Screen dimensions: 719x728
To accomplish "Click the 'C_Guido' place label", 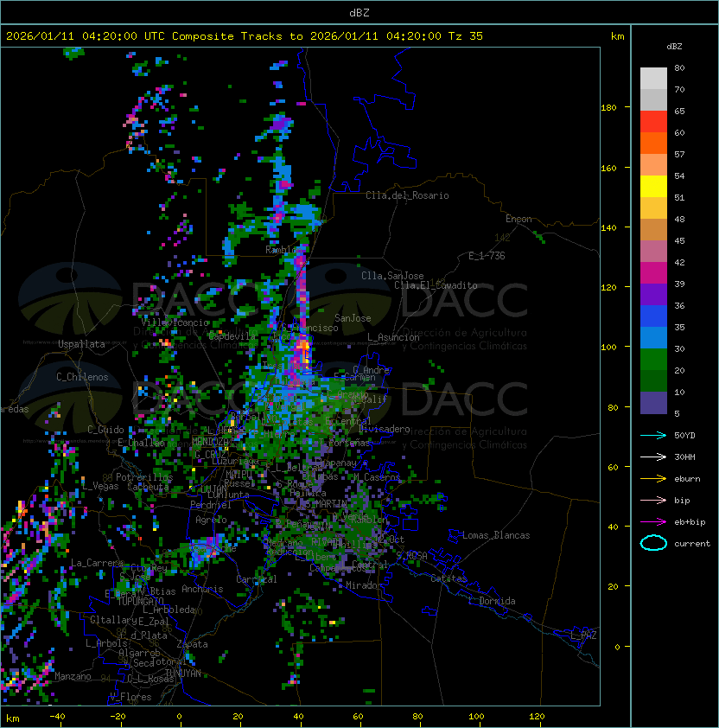I will tap(105, 430).
